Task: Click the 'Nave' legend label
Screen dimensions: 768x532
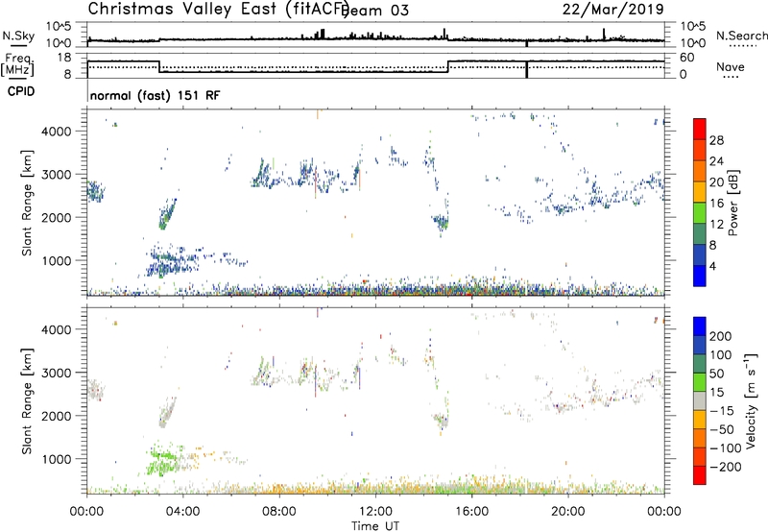Action: click(731, 66)
